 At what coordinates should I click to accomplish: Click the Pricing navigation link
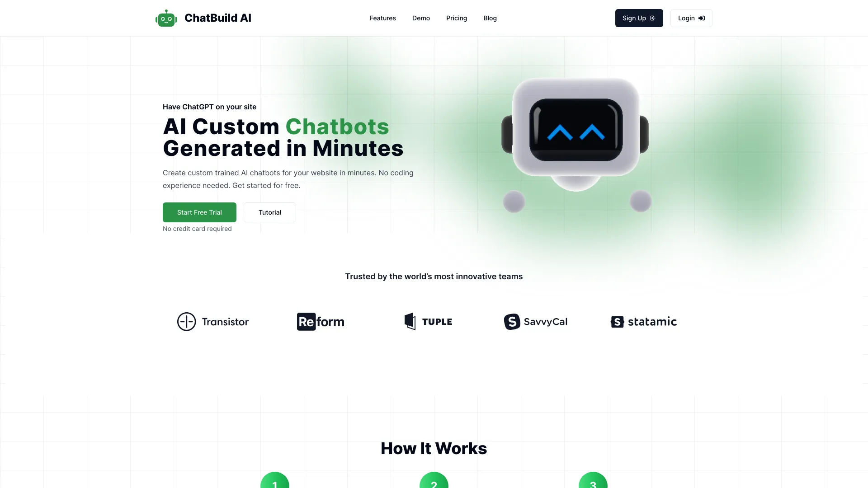(456, 18)
